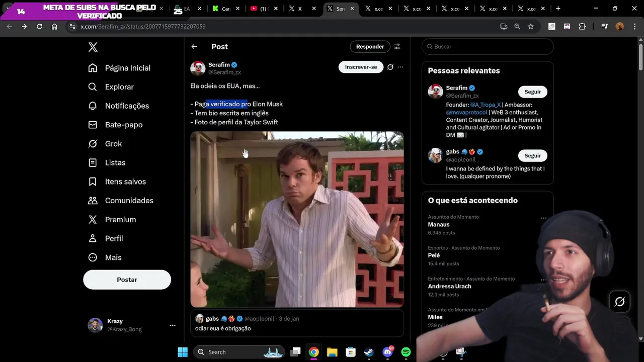This screenshot has width=644, height=362.
Task: Open the Grok icon in sidebar
Action: pos(93,144)
